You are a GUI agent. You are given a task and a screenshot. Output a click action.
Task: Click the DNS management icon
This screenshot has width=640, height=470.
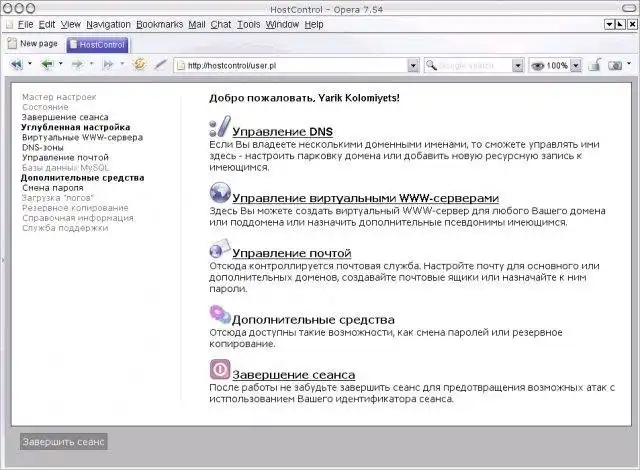[220, 126]
